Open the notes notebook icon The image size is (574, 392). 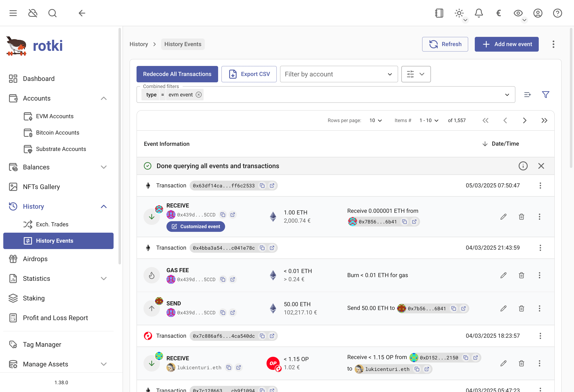point(439,13)
